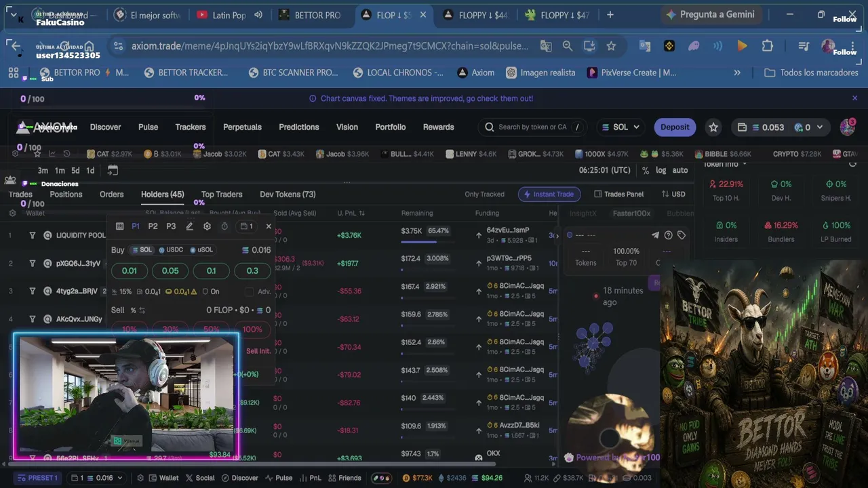Viewport: 868px width, 488px height.
Task: Enable the Adv. checkbox
Action: (249, 291)
